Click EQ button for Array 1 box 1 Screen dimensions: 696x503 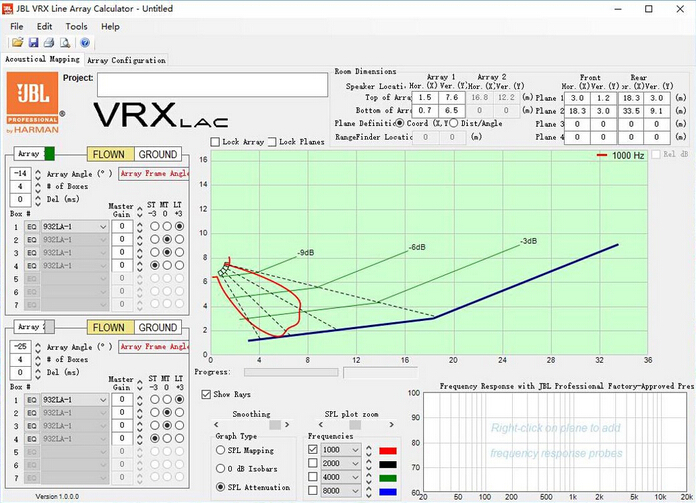click(x=32, y=227)
